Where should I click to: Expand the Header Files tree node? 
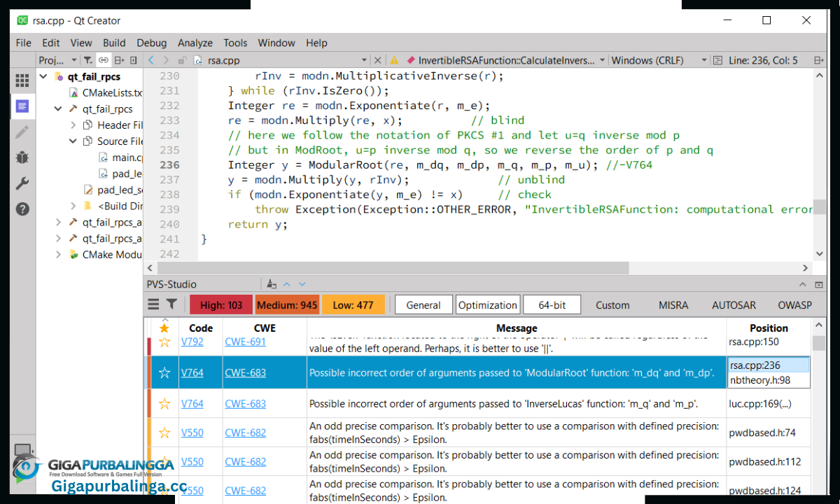pos(73,125)
